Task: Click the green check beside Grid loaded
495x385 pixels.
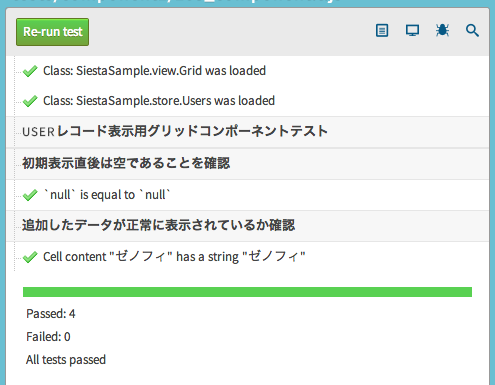Action: coord(30,71)
